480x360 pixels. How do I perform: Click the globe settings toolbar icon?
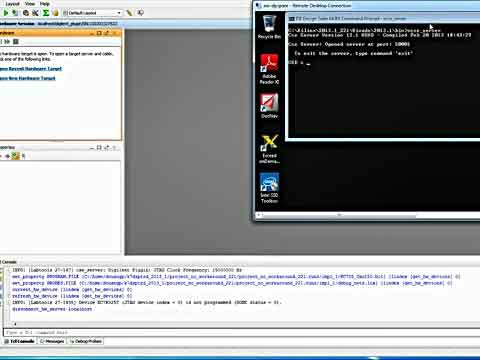[26, 13]
